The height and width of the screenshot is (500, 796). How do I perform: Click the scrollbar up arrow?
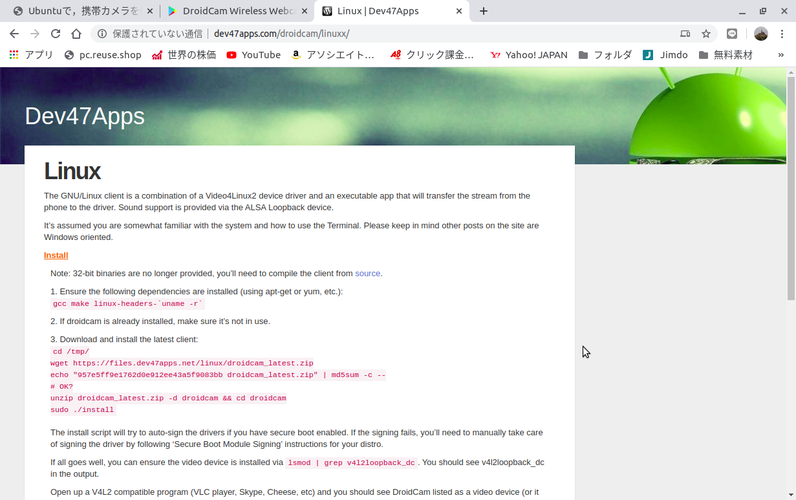[x=791, y=73]
